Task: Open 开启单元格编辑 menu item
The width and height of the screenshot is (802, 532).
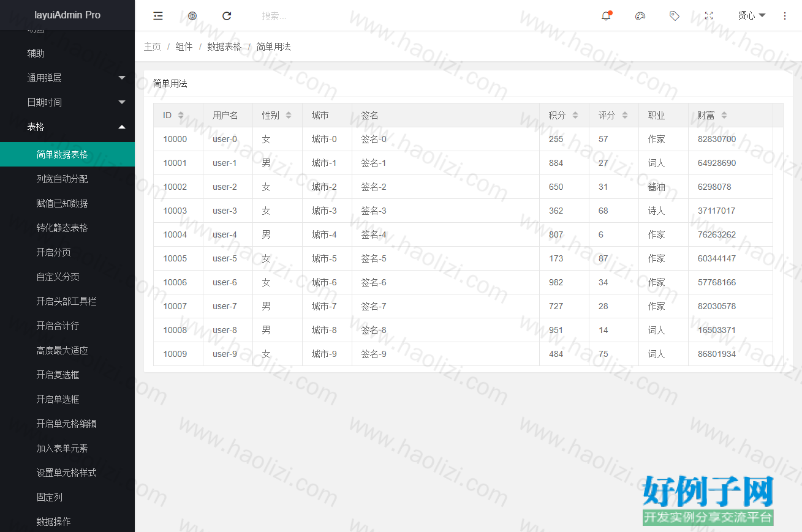Action: [x=67, y=424]
